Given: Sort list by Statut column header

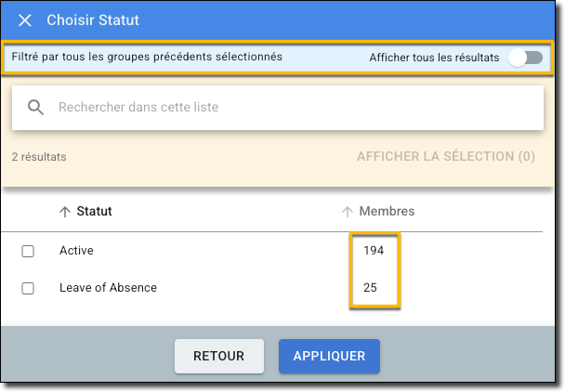Looking at the screenshot, I should click(x=95, y=212).
